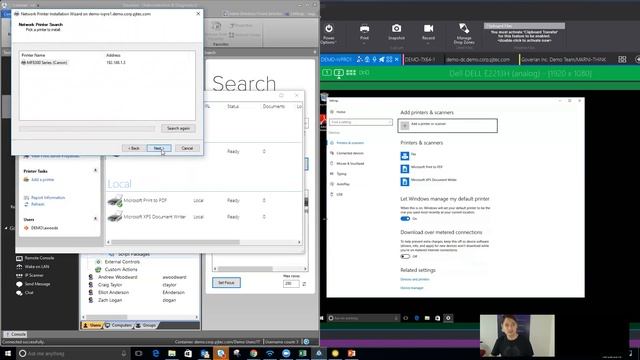The width and height of the screenshot is (640, 360).
Task: Select user Andrew Woodward
Action: [118, 277]
